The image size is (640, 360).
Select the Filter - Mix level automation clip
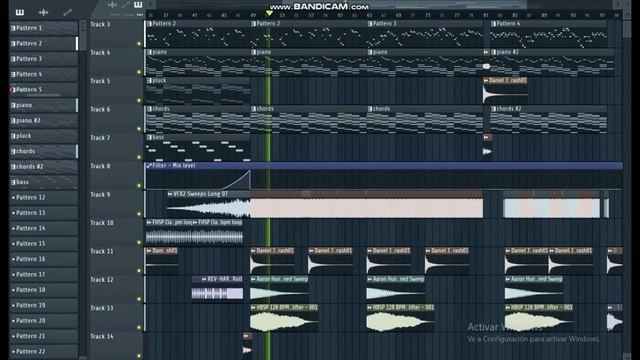384,176
